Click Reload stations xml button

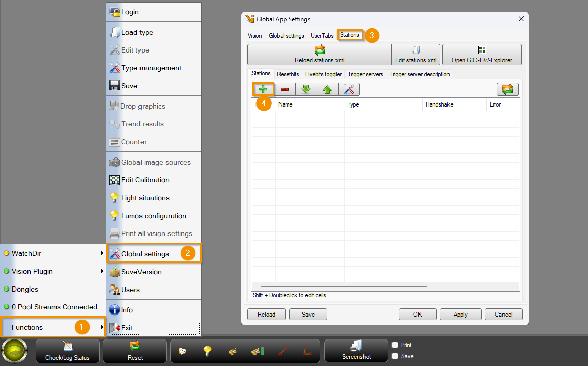coord(320,55)
